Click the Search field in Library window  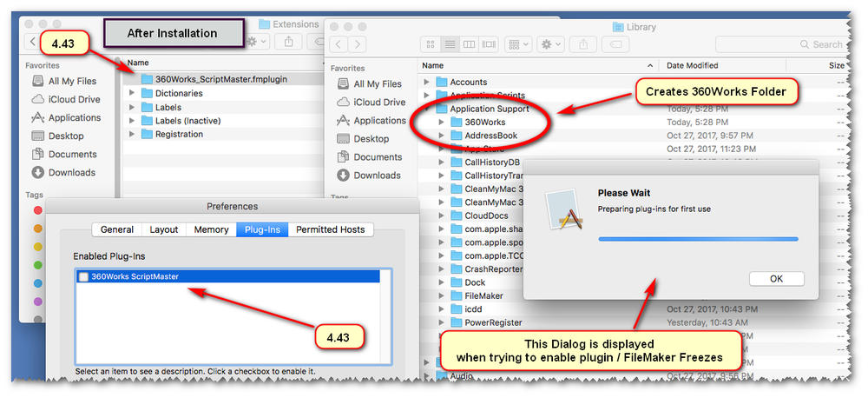point(780,44)
